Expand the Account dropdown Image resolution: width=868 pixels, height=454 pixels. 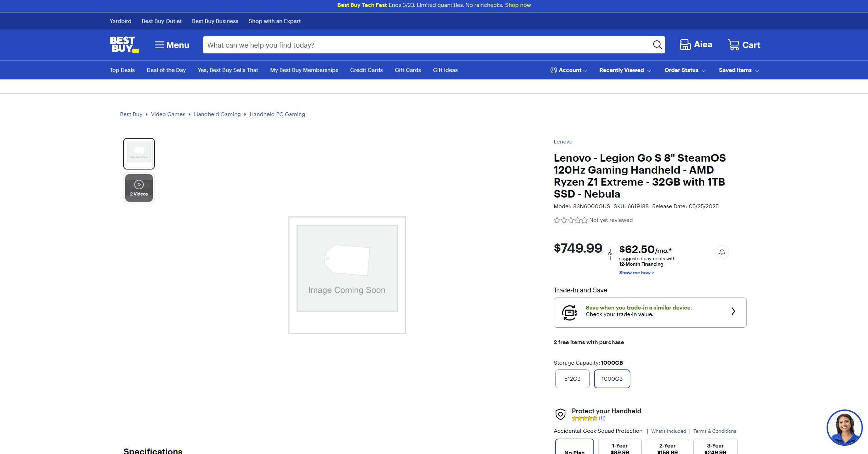click(569, 70)
